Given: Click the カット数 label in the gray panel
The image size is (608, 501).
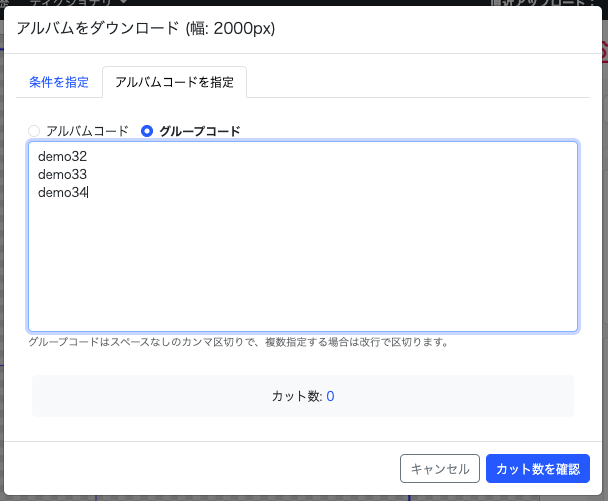Looking at the screenshot, I should pos(296,396).
